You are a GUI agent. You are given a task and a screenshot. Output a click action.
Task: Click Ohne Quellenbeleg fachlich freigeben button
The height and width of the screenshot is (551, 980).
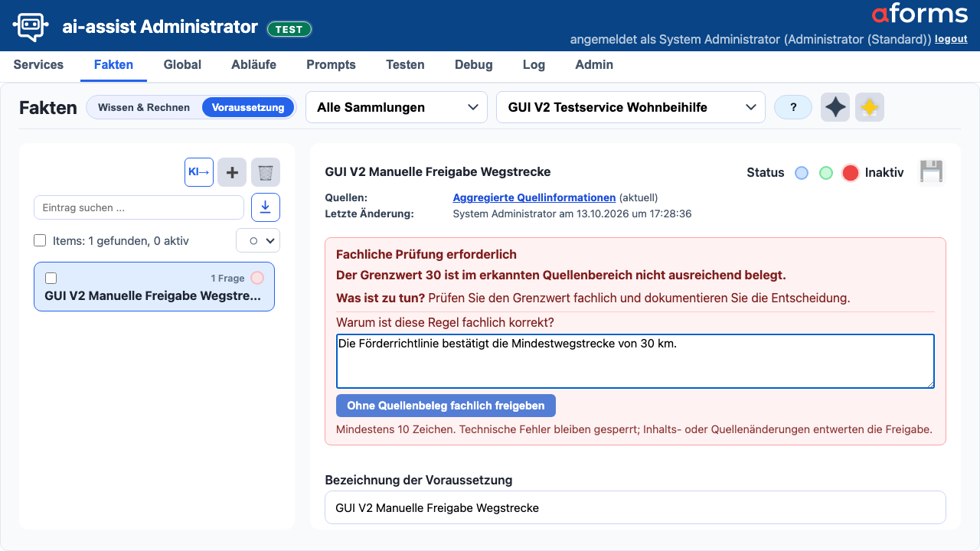click(x=446, y=406)
